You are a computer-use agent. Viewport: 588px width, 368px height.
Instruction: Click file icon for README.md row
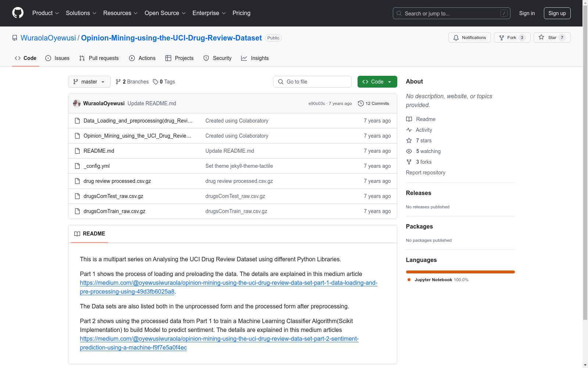click(77, 151)
